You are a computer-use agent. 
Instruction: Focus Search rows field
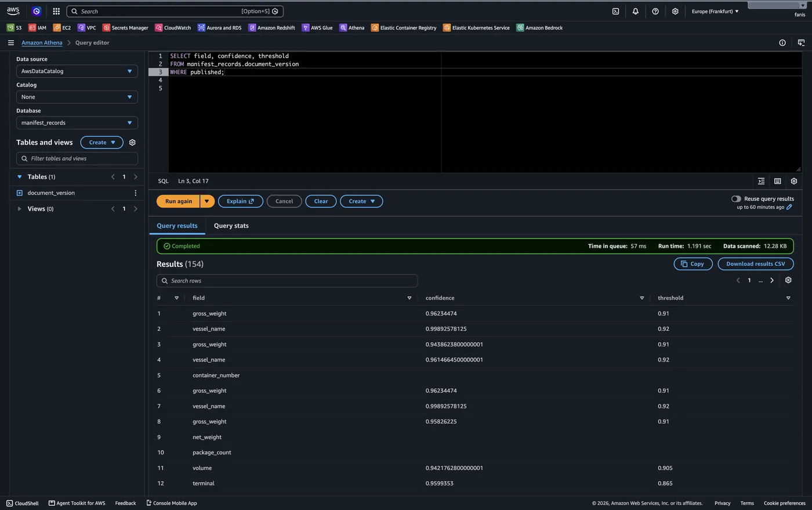(x=287, y=281)
